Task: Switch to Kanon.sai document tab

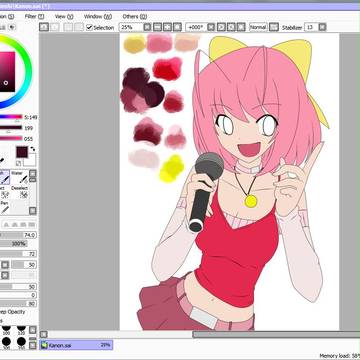Action: [x=76, y=345]
